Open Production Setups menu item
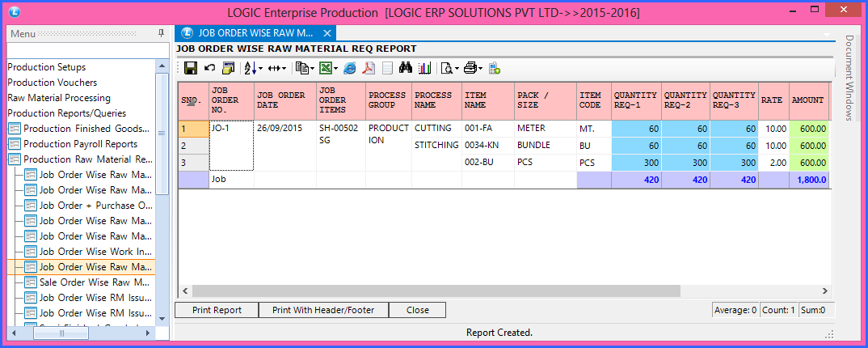Viewport: 868px width, 348px height. click(47, 67)
